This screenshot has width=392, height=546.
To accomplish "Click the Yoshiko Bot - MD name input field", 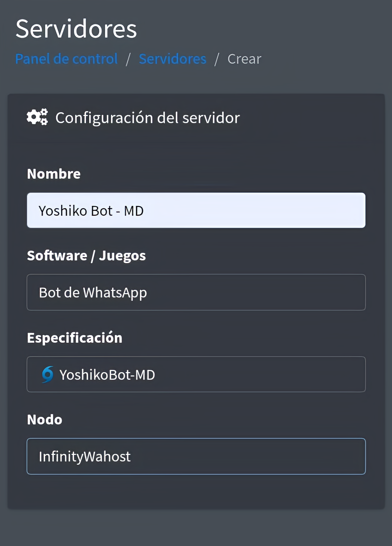I will coord(196,210).
